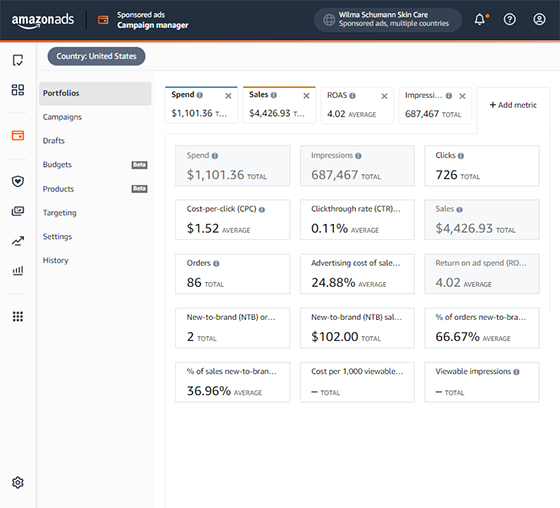Open the Wilma Schumann Skin Care account selector
Viewport: 560px width, 508px height.
point(388,20)
